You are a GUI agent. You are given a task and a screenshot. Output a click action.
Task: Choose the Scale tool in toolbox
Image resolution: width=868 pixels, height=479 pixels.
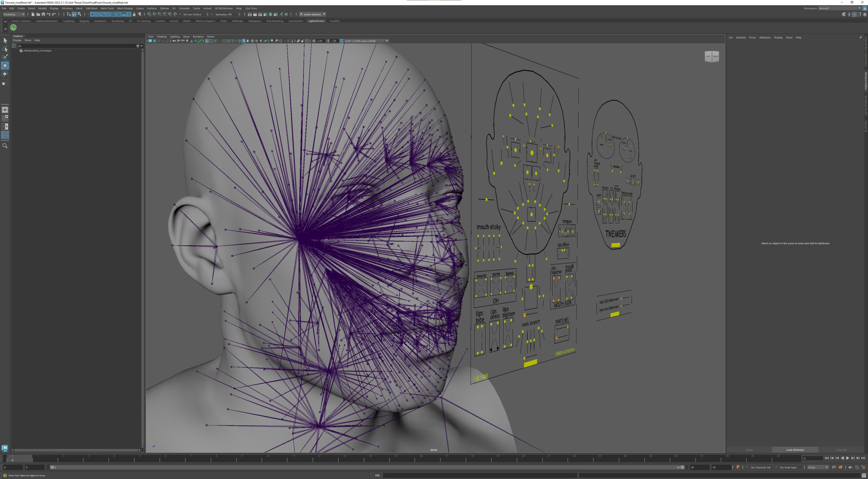pyautogui.click(x=5, y=82)
